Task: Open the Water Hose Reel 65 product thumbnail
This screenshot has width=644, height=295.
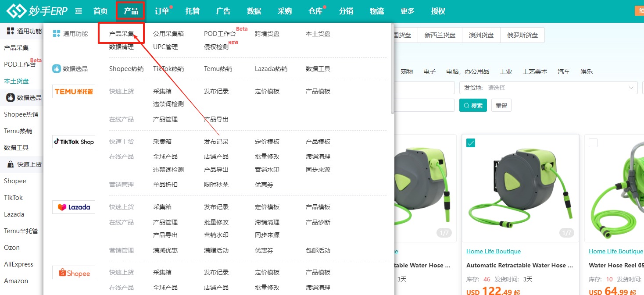Action: coord(614,188)
